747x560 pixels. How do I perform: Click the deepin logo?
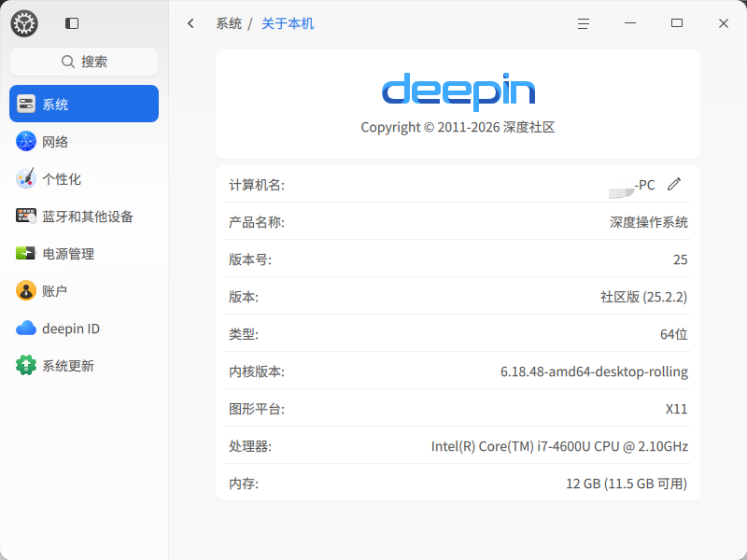pos(458,91)
